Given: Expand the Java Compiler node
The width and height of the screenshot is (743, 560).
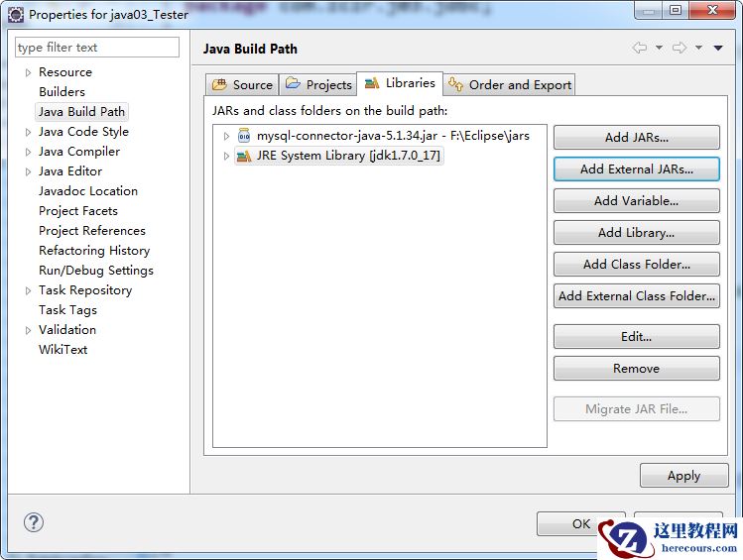Looking at the screenshot, I should tap(28, 152).
